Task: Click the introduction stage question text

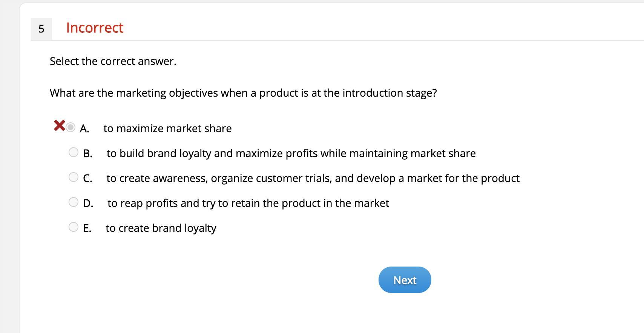Action: (x=243, y=93)
